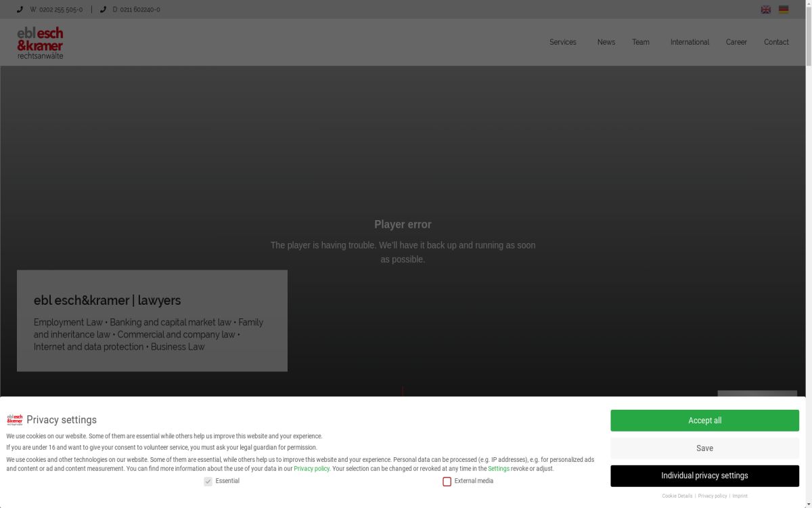Go to the News page

pyautogui.click(x=606, y=42)
